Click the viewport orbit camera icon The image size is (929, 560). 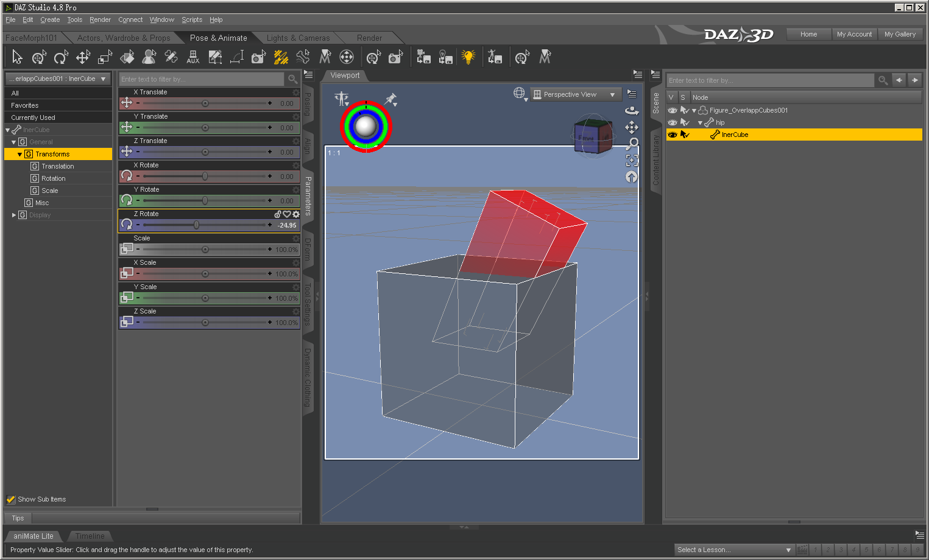[632, 111]
